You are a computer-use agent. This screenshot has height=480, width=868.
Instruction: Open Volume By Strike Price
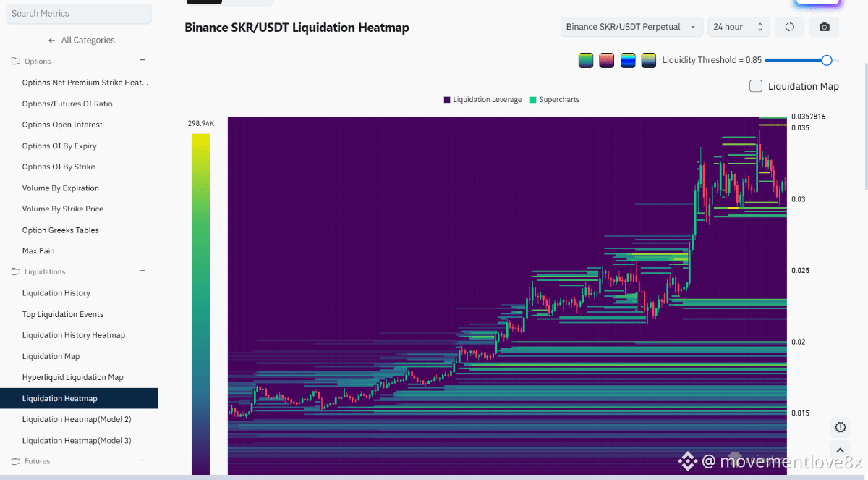click(63, 209)
